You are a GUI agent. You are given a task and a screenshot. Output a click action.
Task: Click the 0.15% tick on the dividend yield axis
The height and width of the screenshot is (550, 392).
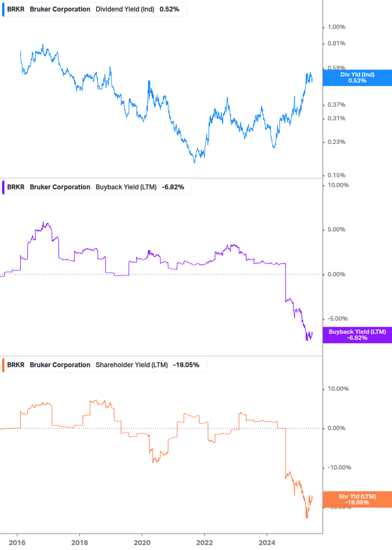pyautogui.click(x=336, y=175)
